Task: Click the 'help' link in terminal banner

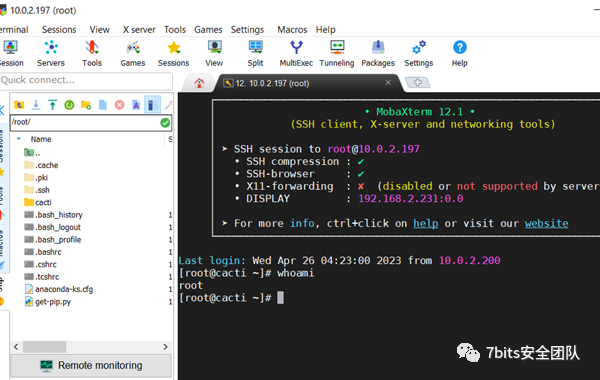Action: (426, 223)
